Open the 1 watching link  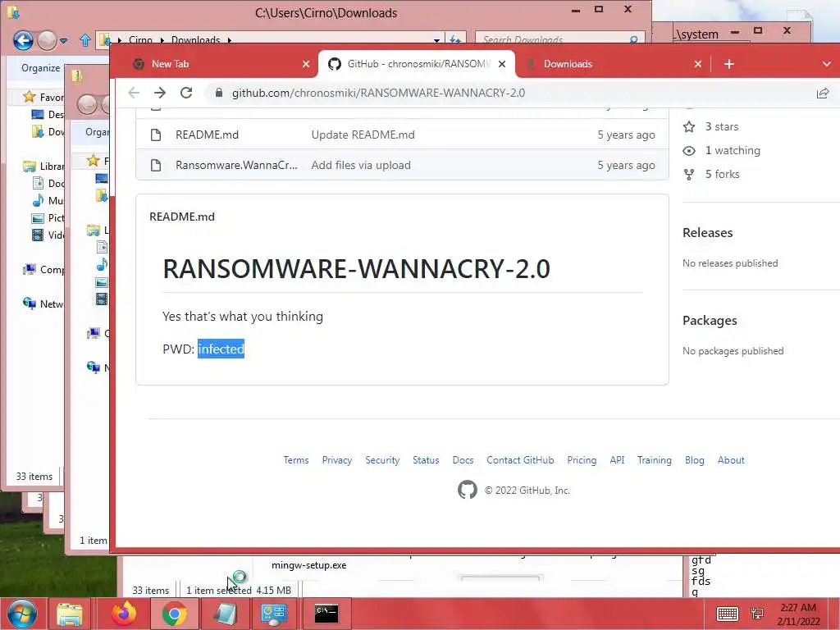tap(733, 151)
